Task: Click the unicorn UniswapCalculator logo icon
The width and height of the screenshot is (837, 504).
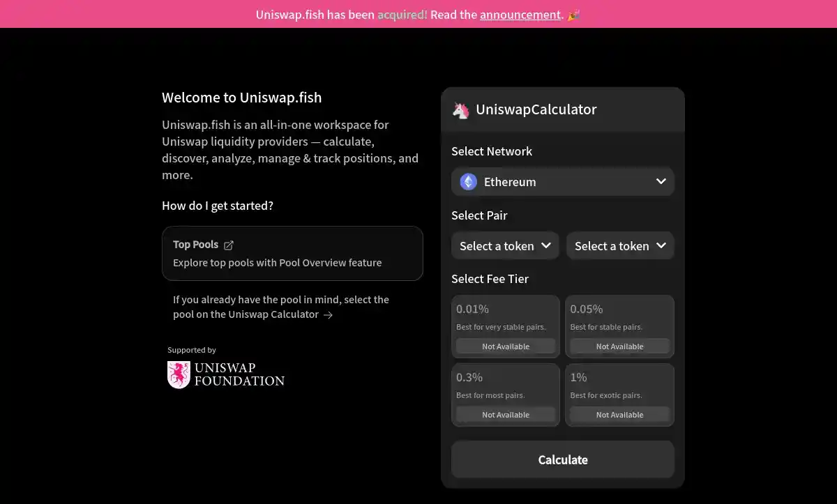Action: [x=460, y=109]
